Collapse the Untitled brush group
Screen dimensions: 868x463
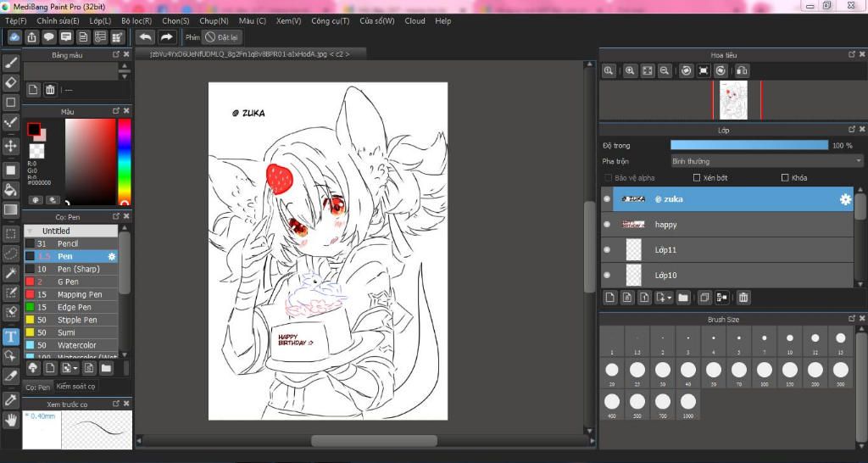(x=30, y=231)
